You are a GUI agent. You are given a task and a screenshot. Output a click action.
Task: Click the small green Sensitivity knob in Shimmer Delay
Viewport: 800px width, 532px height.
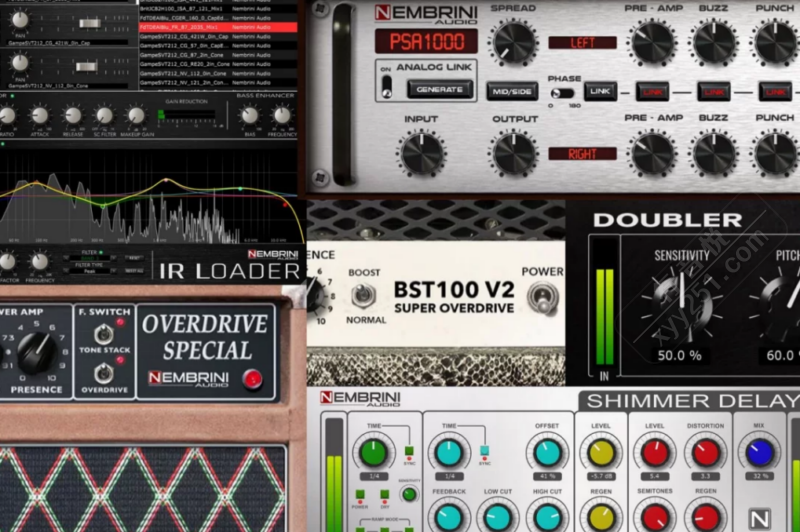click(x=409, y=494)
